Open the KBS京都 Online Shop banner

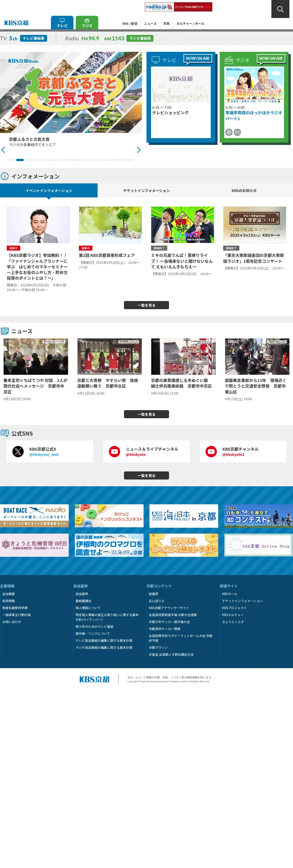tap(259, 545)
